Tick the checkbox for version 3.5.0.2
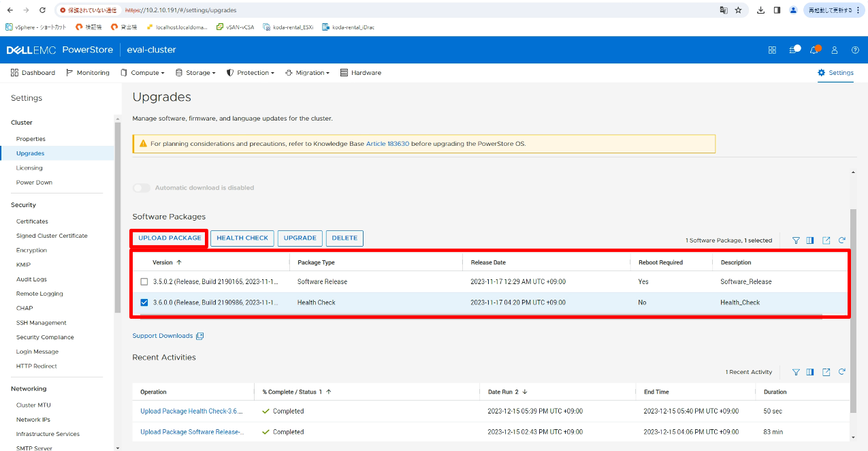This screenshot has height=451, width=868. coord(144,281)
